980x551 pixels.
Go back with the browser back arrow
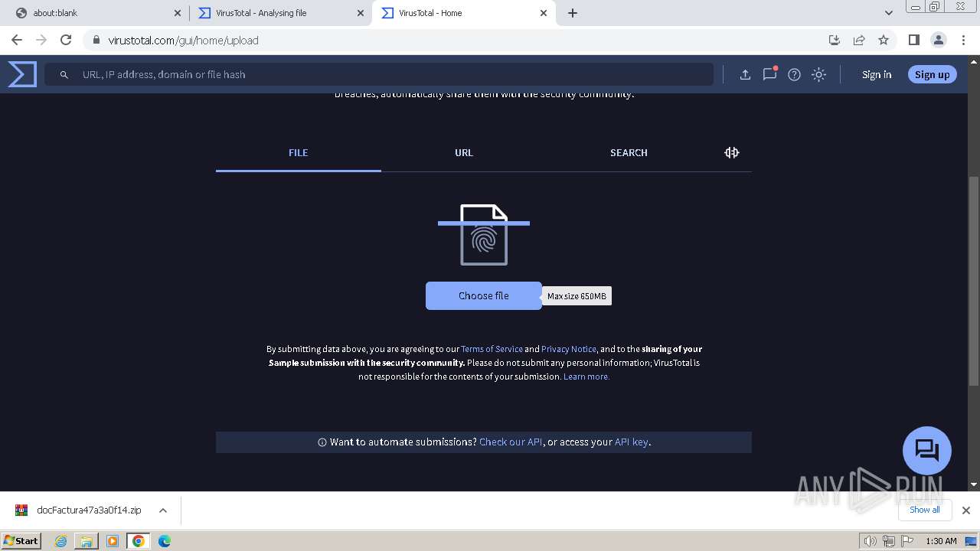point(17,40)
